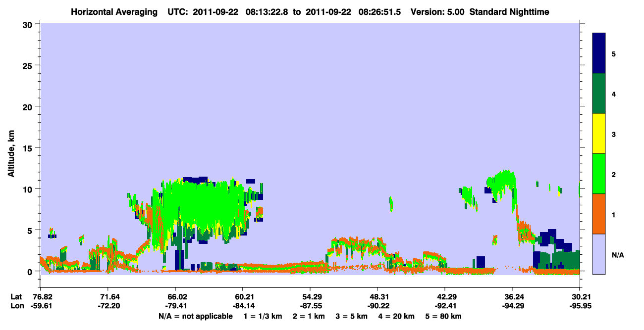Click the longitude value '-59.61'
This screenshot has width=644, height=330.
tap(41, 306)
